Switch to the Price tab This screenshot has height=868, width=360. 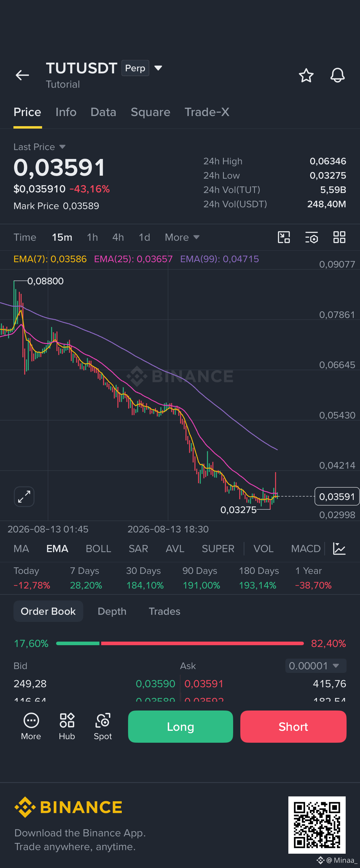27,112
